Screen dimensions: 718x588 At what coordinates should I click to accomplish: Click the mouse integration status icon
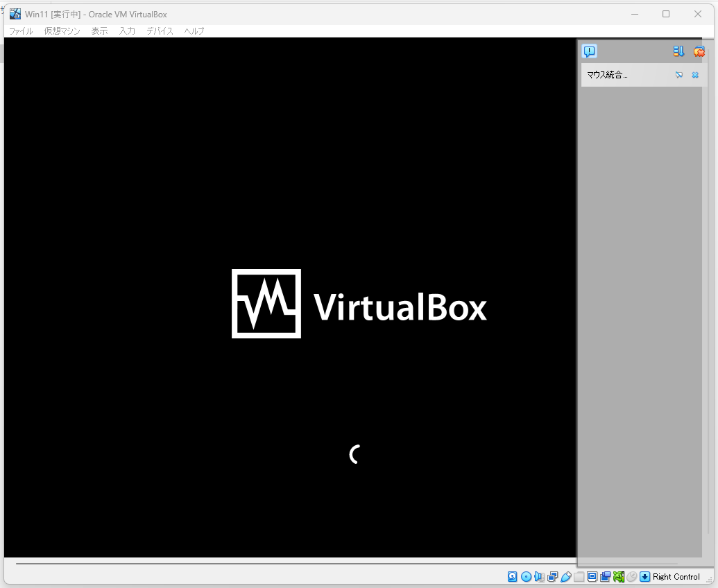(632, 577)
